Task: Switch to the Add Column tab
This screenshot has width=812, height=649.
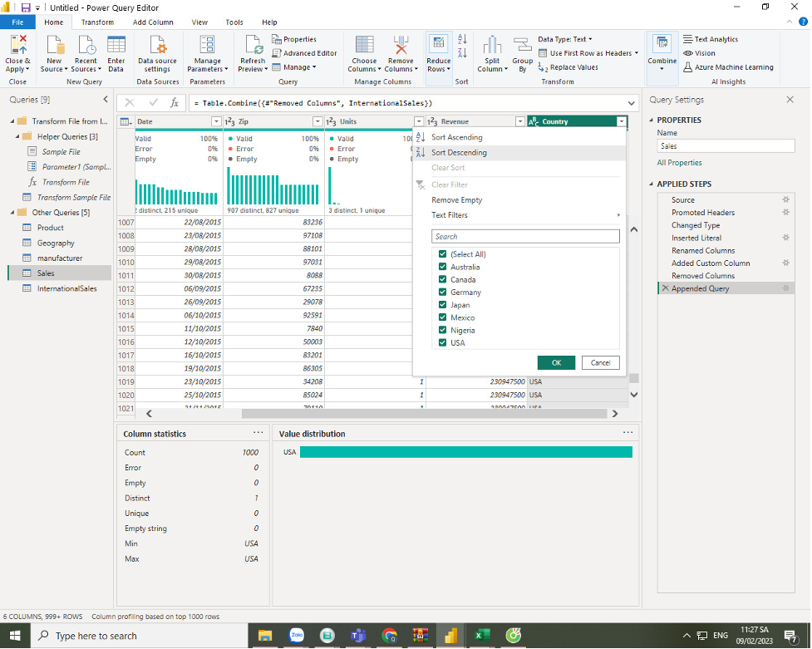Action: [x=153, y=22]
